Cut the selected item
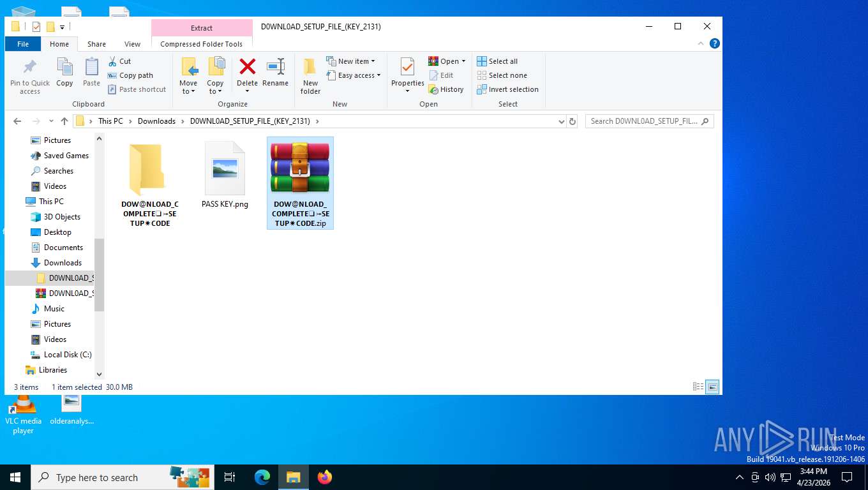 (119, 61)
